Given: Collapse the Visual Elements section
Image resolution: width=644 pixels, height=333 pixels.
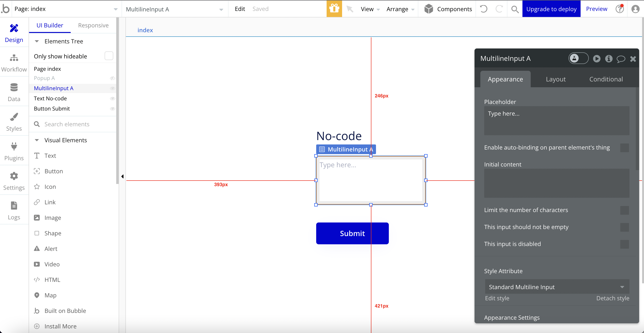Looking at the screenshot, I should pyautogui.click(x=37, y=140).
